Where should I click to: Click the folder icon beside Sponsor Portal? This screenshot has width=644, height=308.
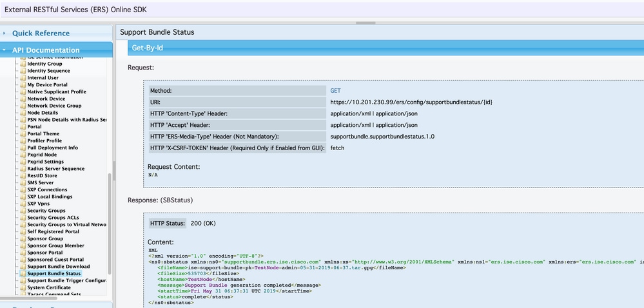tap(23, 252)
